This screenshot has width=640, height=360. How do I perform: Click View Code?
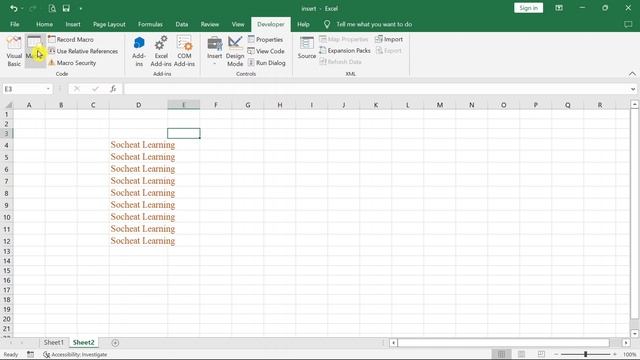coord(266,51)
